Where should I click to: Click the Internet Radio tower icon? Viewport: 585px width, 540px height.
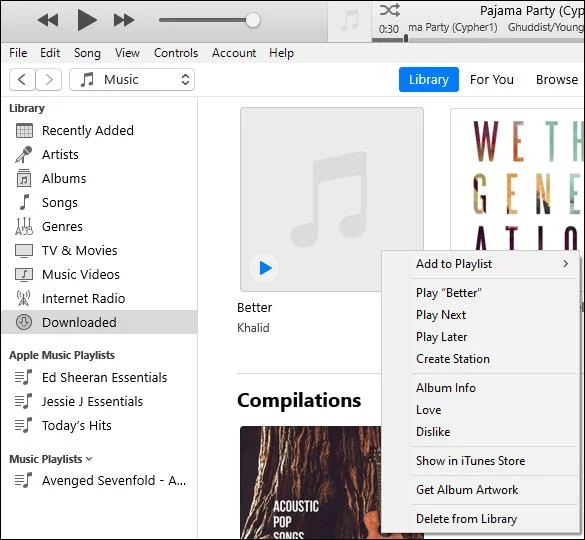coord(24,298)
